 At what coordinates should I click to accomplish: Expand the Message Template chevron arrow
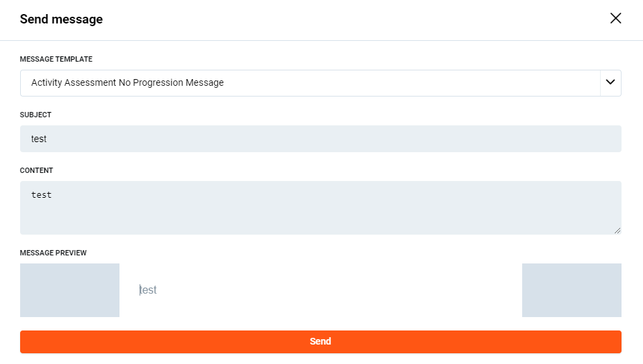click(x=610, y=82)
